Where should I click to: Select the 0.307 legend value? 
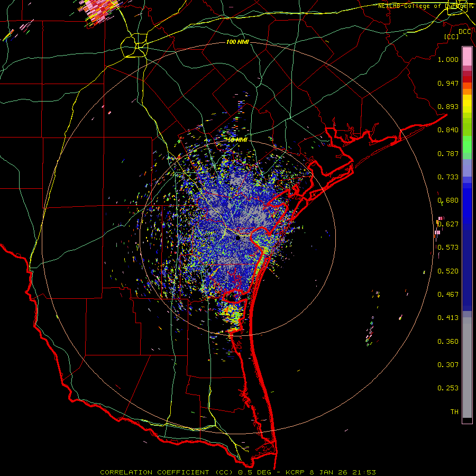(448, 365)
